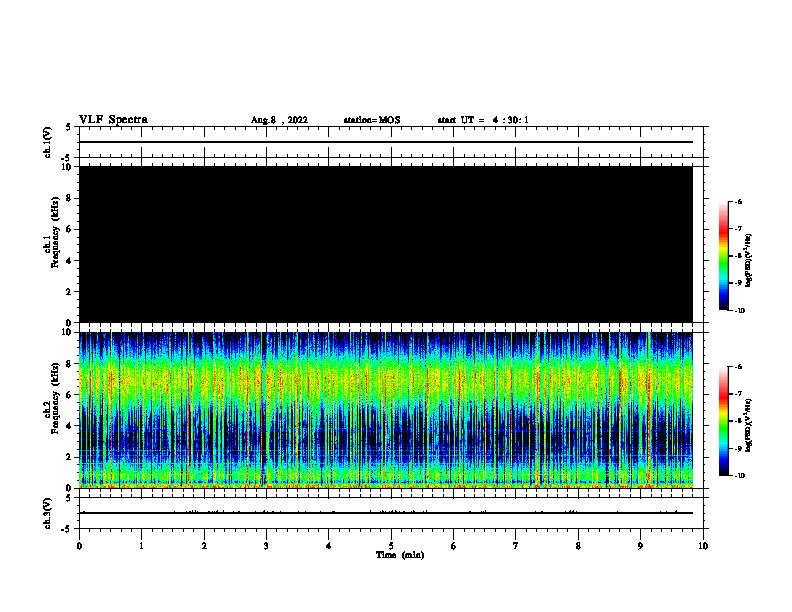Image resolution: width=792 pixels, height=612 pixels.
Task: Click the '-6' label on upper color scale
Action: tap(738, 201)
